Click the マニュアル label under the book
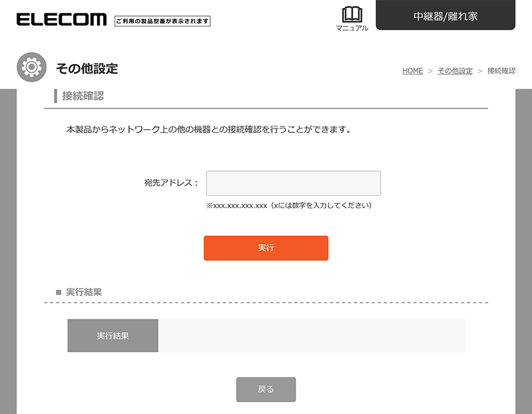The image size is (532, 414). tap(352, 28)
